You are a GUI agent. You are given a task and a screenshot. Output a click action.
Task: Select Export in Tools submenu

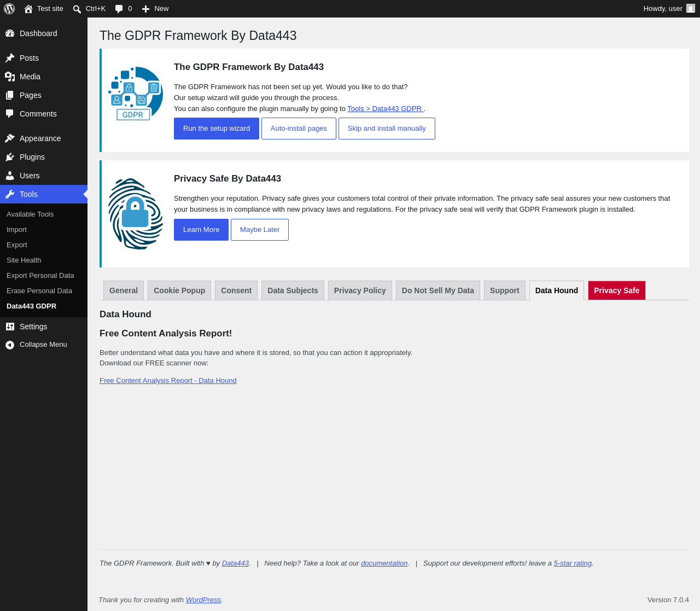44,245
